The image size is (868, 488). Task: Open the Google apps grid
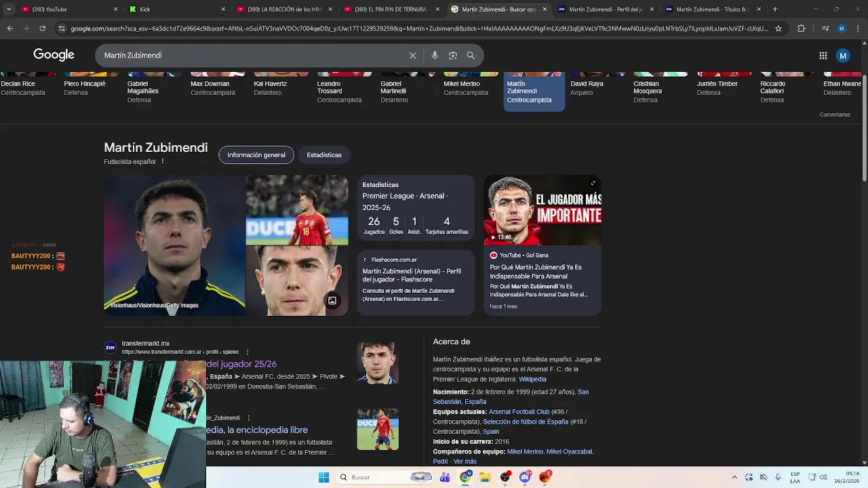tap(823, 56)
